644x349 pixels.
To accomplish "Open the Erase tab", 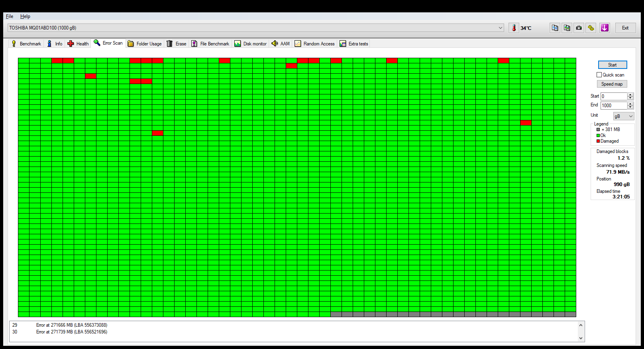I will [x=177, y=44].
